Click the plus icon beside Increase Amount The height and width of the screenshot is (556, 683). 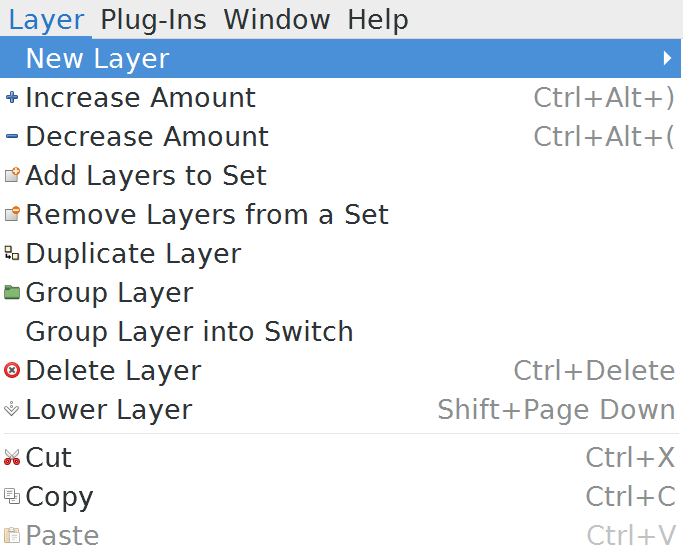(x=12, y=98)
